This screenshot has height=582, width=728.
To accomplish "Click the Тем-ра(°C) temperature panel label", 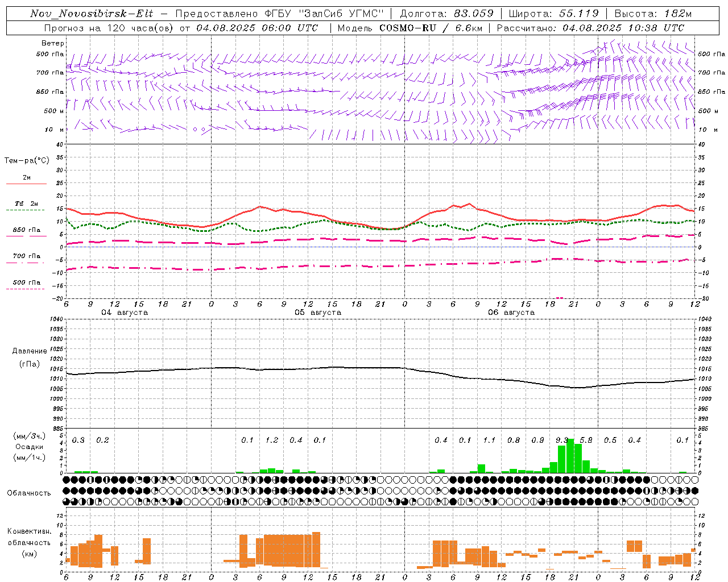I will tap(27, 161).
